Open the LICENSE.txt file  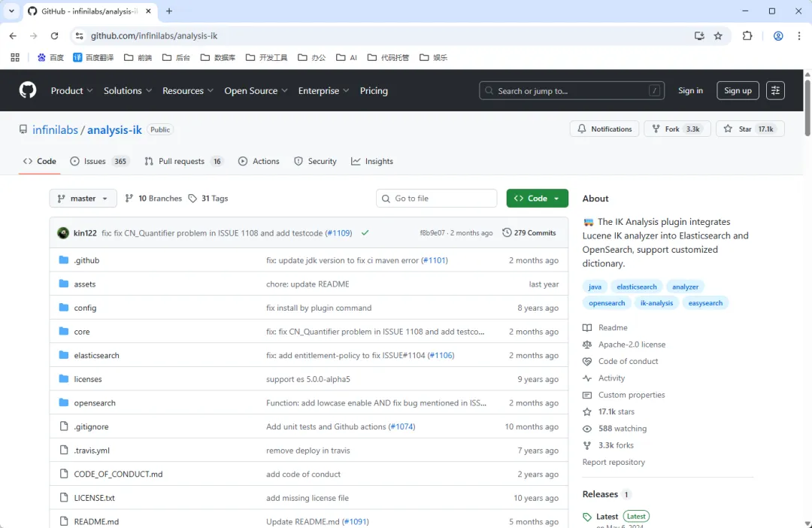point(94,497)
